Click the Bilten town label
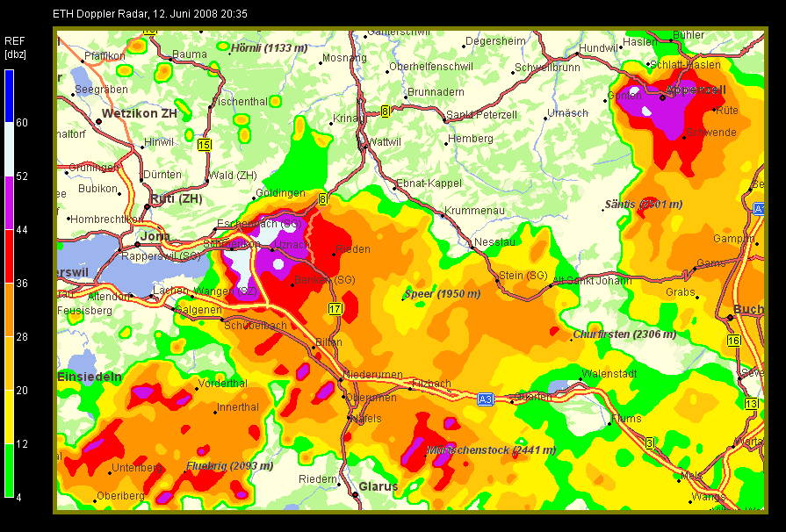 click(x=328, y=342)
